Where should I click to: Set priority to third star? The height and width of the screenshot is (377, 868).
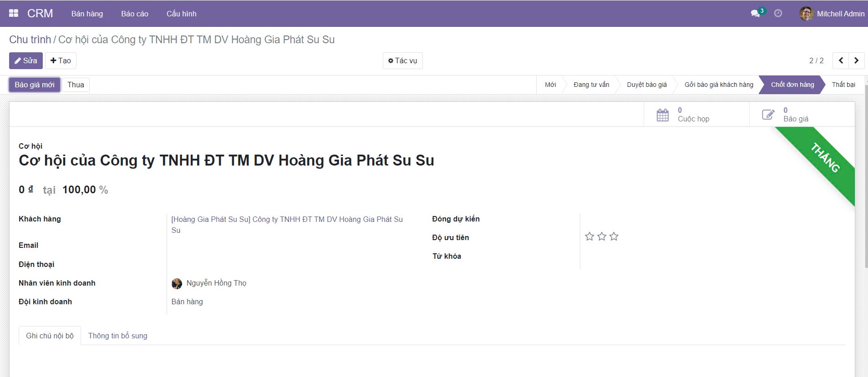(x=614, y=236)
